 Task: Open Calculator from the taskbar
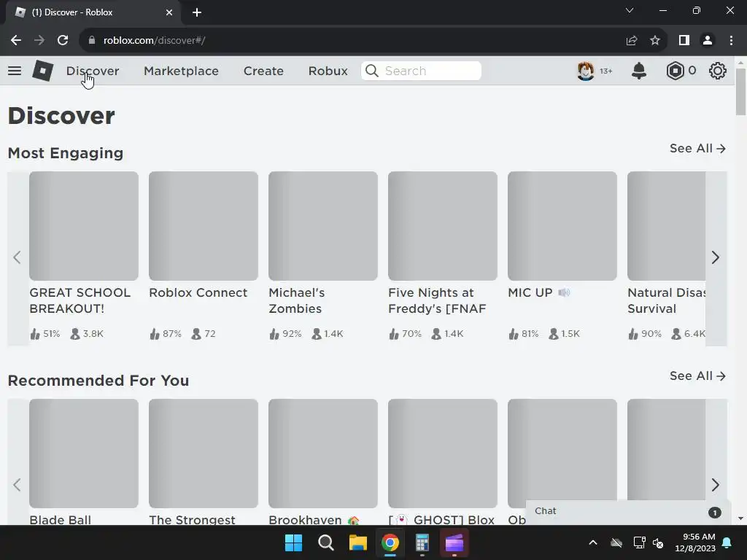click(x=422, y=542)
